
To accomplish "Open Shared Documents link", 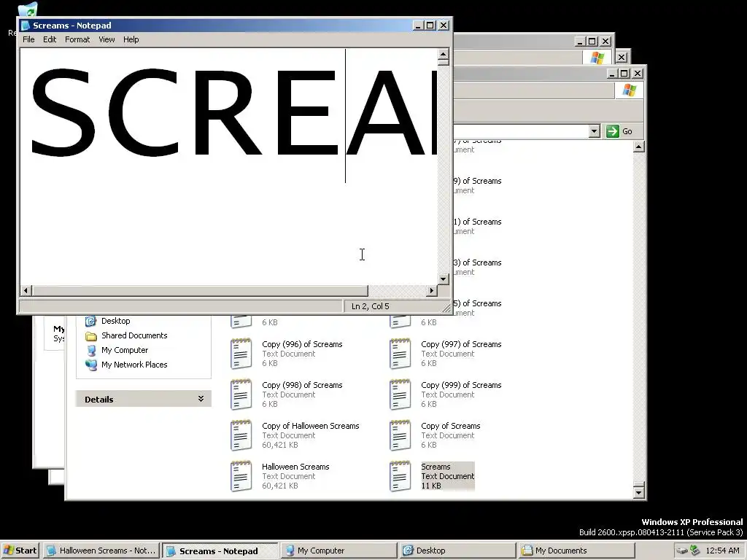I will (x=134, y=335).
